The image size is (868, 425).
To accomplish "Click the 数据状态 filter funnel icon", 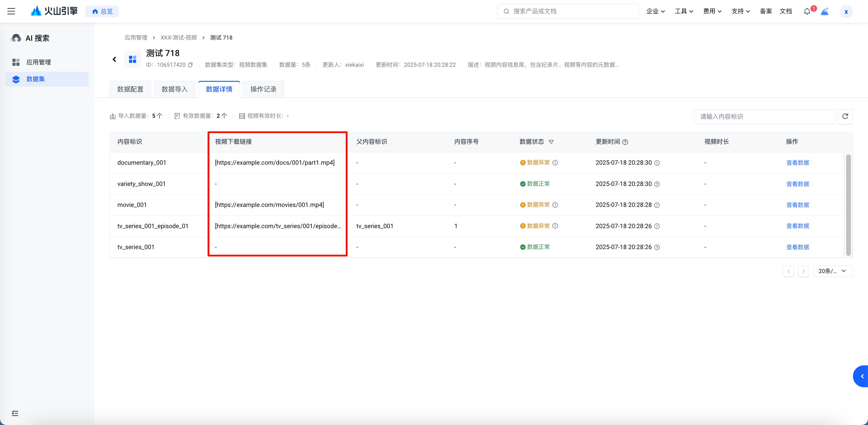I will point(551,142).
